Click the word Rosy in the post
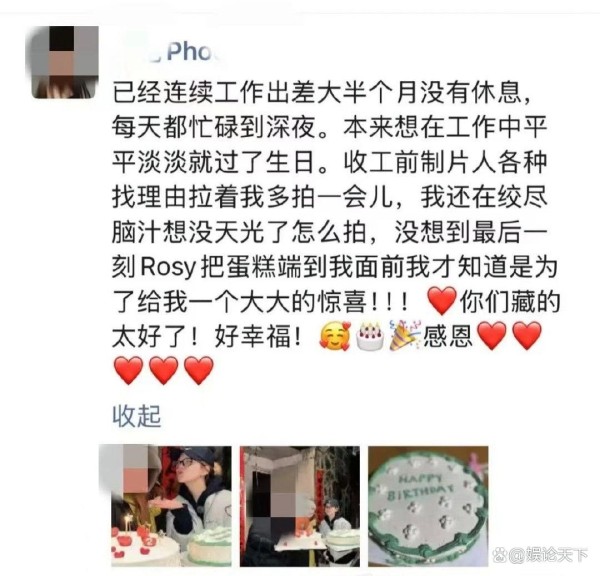 tap(168, 267)
